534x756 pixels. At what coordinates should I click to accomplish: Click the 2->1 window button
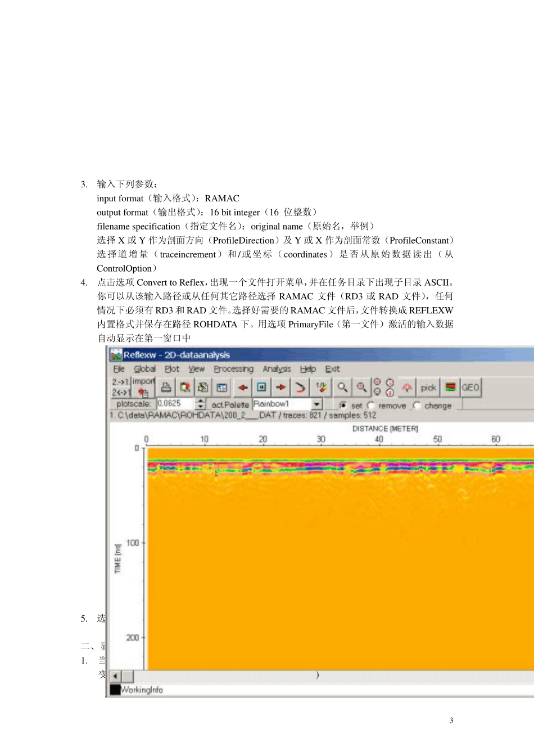point(121,382)
